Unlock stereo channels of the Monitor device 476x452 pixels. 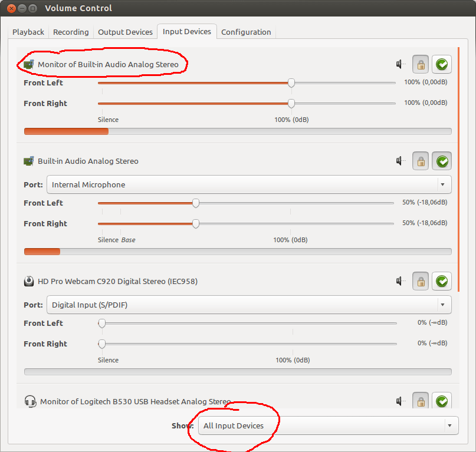pyautogui.click(x=420, y=64)
